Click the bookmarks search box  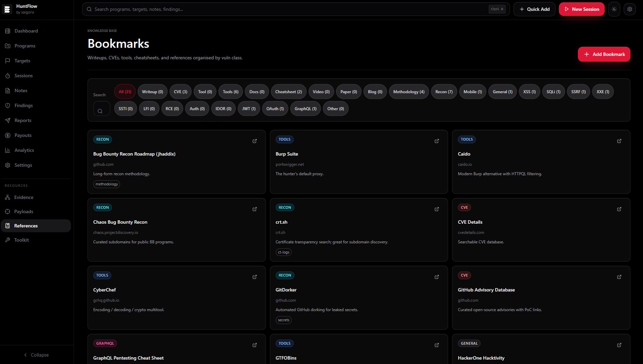(102, 108)
